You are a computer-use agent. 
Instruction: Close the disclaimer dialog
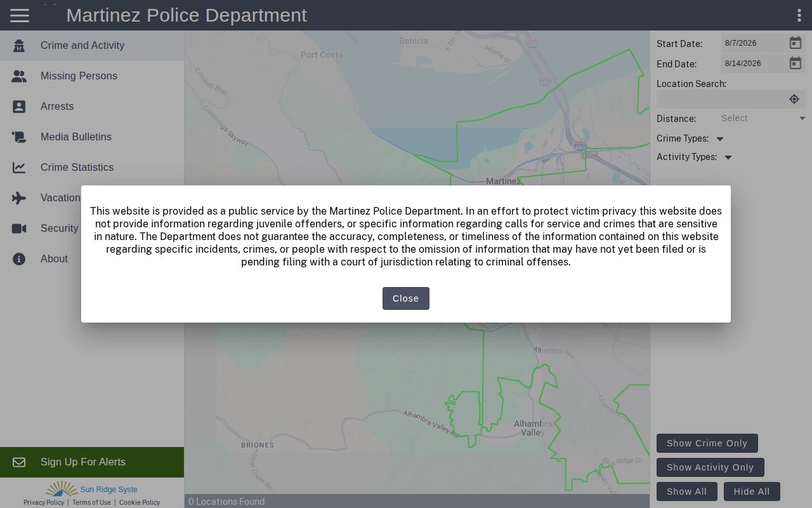(x=406, y=298)
